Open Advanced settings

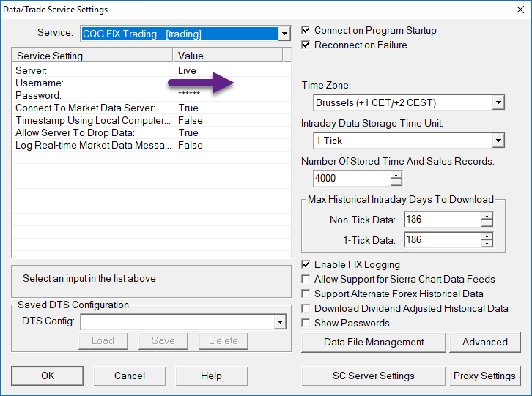(485, 342)
